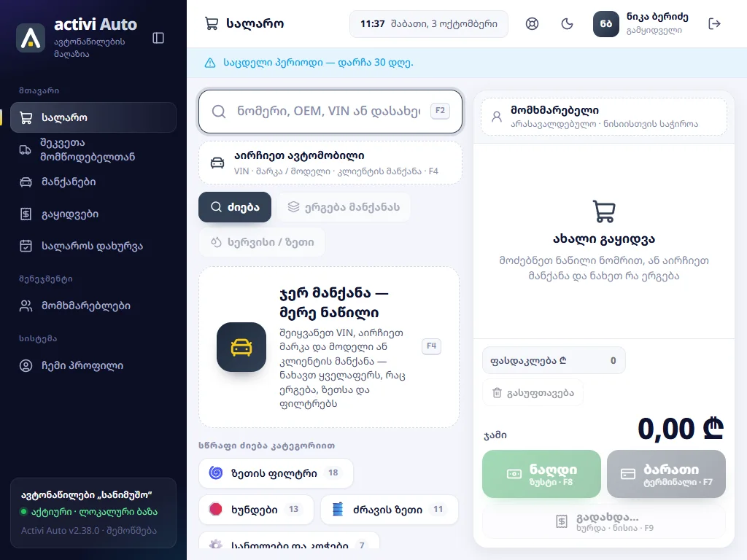Image resolution: width=747 pixels, height=560 pixels.
Task: Open სალარო in the sidebar
Action: (x=93, y=117)
